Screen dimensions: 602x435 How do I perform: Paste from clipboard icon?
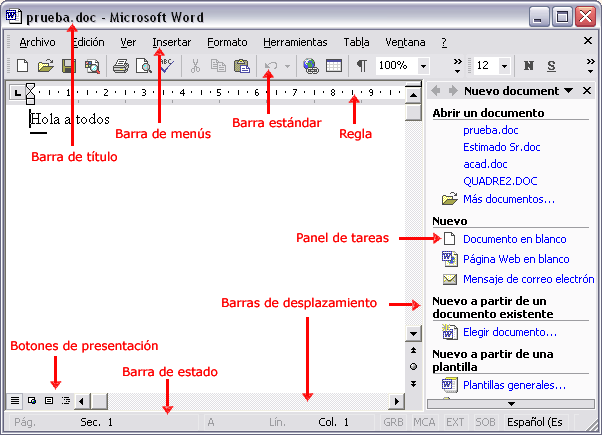pyautogui.click(x=242, y=66)
